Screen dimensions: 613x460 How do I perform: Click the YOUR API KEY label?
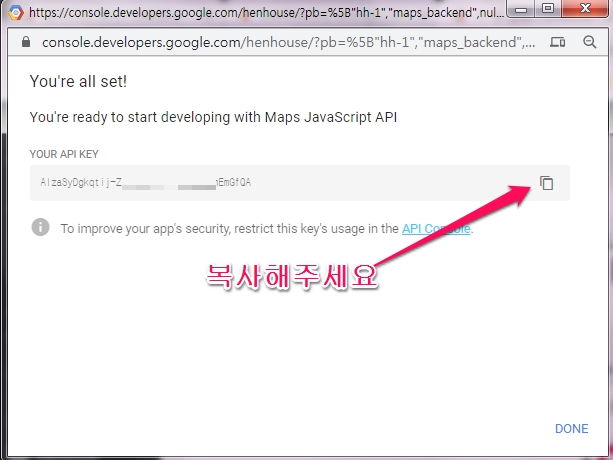pyautogui.click(x=64, y=154)
